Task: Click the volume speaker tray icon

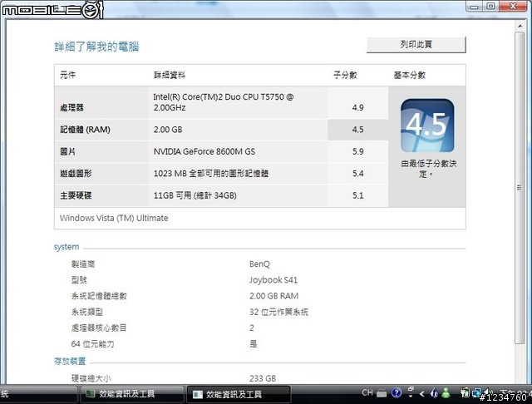Action: click(487, 392)
